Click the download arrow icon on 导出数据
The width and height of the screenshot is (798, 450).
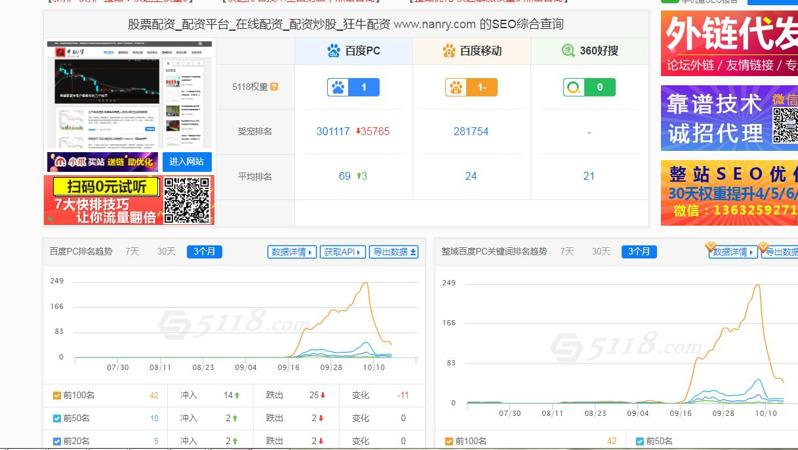pos(413,252)
